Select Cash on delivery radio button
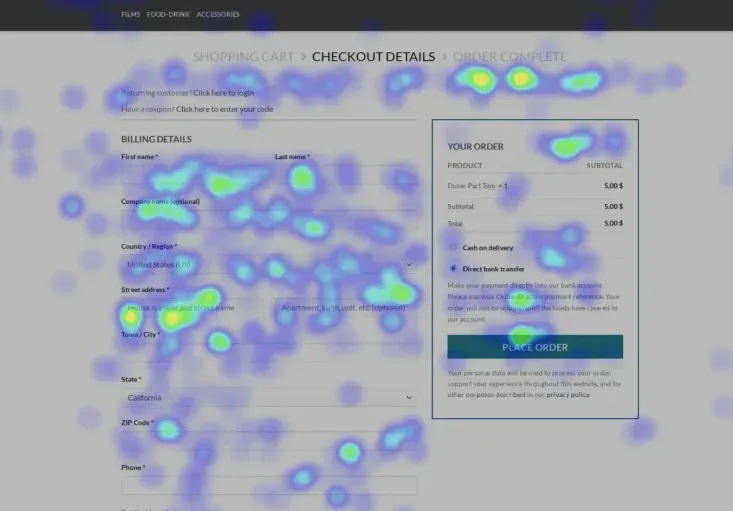 pos(453,247)
